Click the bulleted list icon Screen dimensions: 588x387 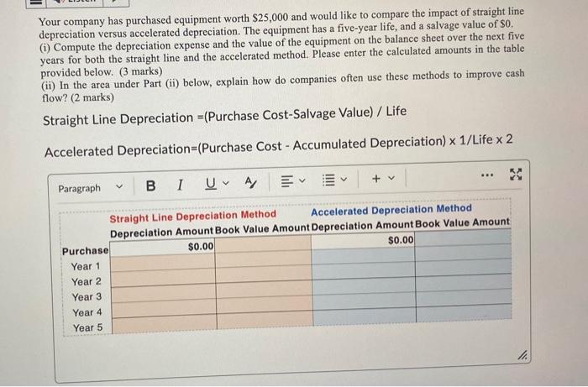(x=329, y=180)
